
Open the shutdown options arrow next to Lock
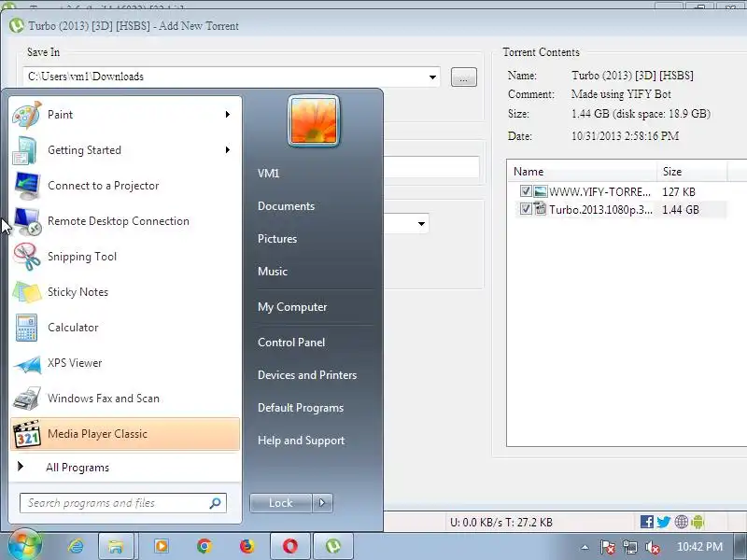[322, 503]
